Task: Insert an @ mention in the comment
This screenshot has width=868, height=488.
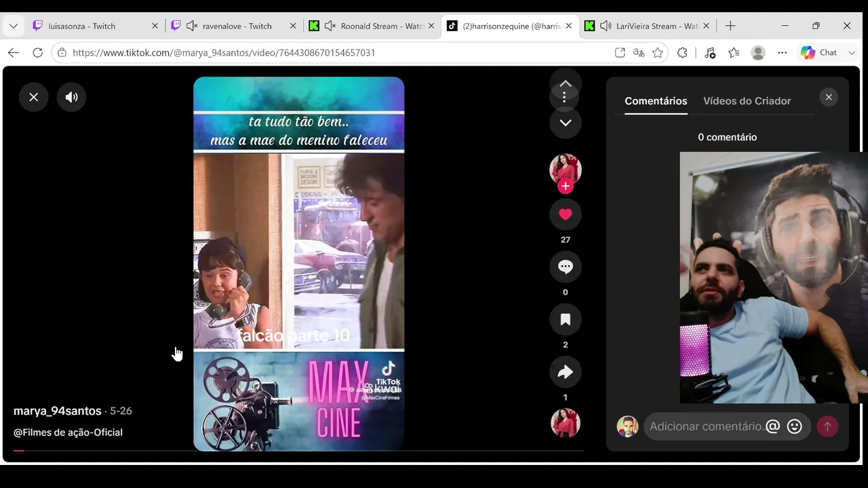Action: point(773,426)
